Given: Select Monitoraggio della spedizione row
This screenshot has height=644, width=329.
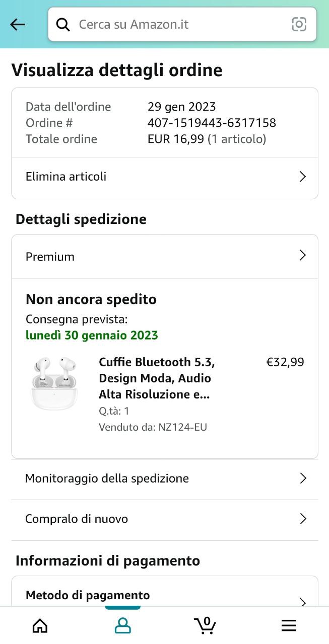Looking at the screenshot, I should pos(107,478).
